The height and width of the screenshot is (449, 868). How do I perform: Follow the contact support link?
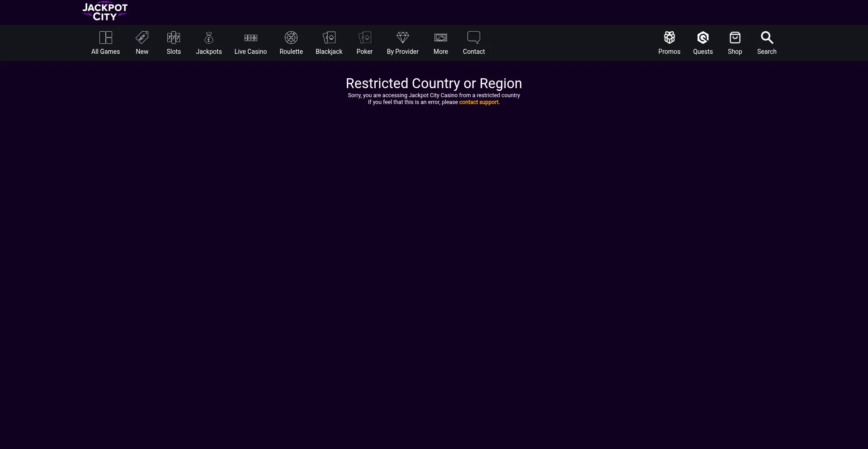(x=479, y=102)
